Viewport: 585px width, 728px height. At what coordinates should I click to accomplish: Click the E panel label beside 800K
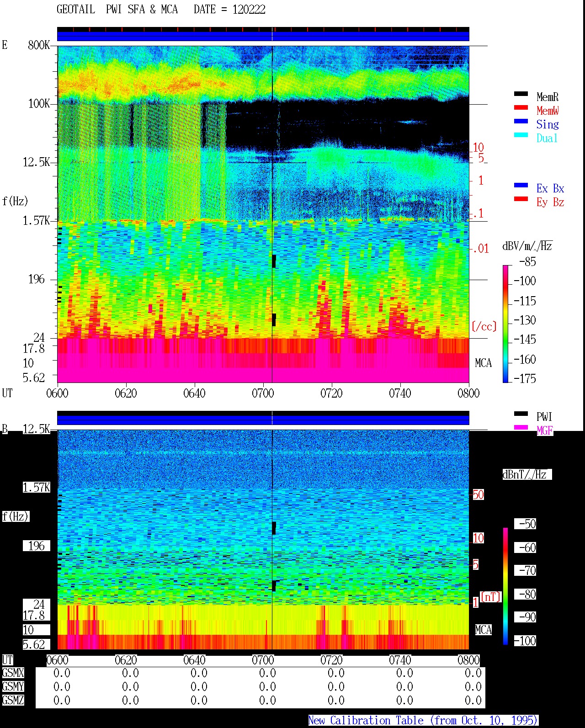(x=5, y=45)
